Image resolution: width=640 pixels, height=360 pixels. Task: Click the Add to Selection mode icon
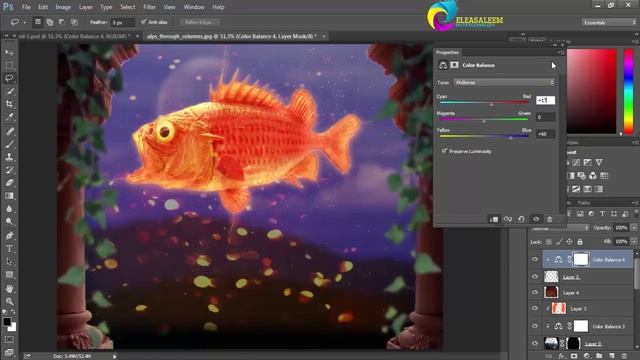(x=50, y=22)
